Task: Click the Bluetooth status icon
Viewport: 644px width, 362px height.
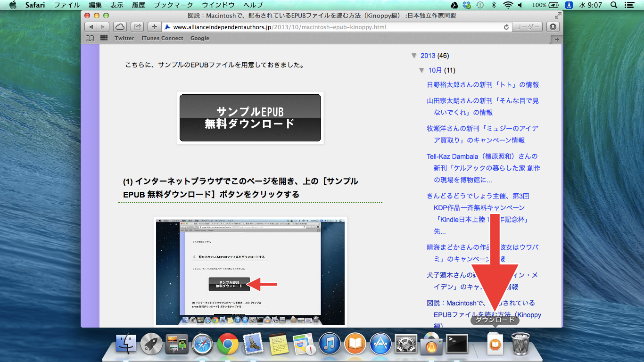Action: pyautogui.click(x=494, y=5)
